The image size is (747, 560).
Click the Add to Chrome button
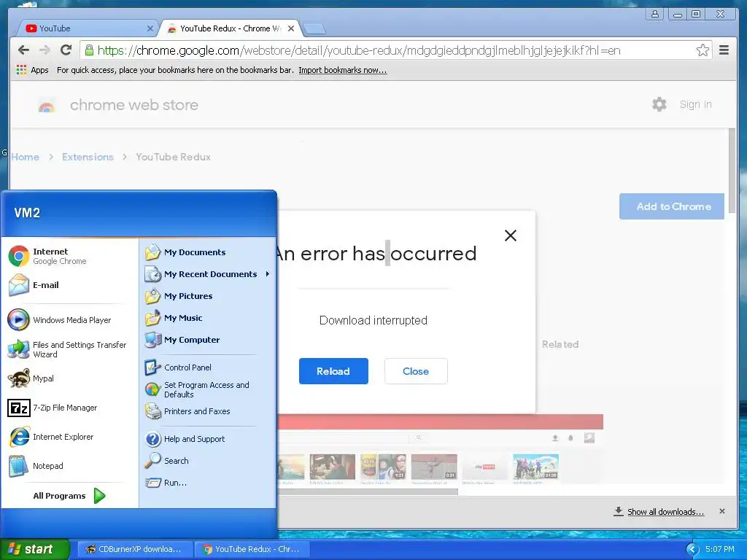tap(672, 206)
